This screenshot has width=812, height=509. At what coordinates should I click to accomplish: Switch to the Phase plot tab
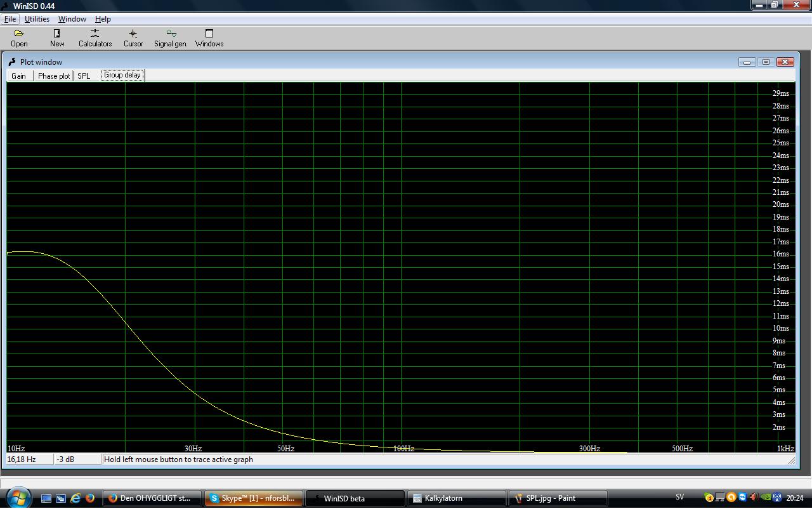tap(54, 76)
